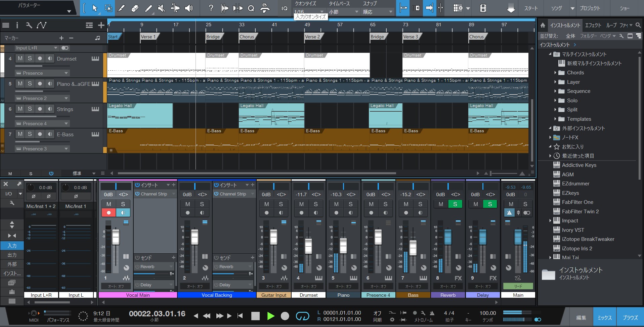Select the Eraser tool
The height and width of the screenshot is (327, 644).
135,8
